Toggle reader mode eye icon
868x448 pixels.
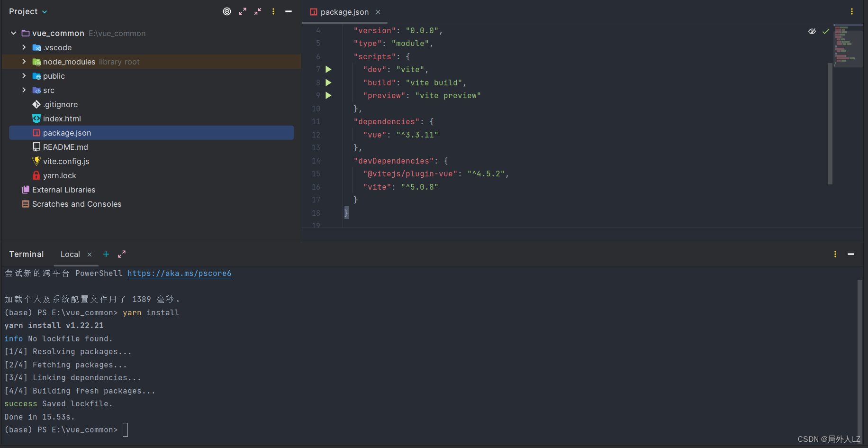[812, 31]
